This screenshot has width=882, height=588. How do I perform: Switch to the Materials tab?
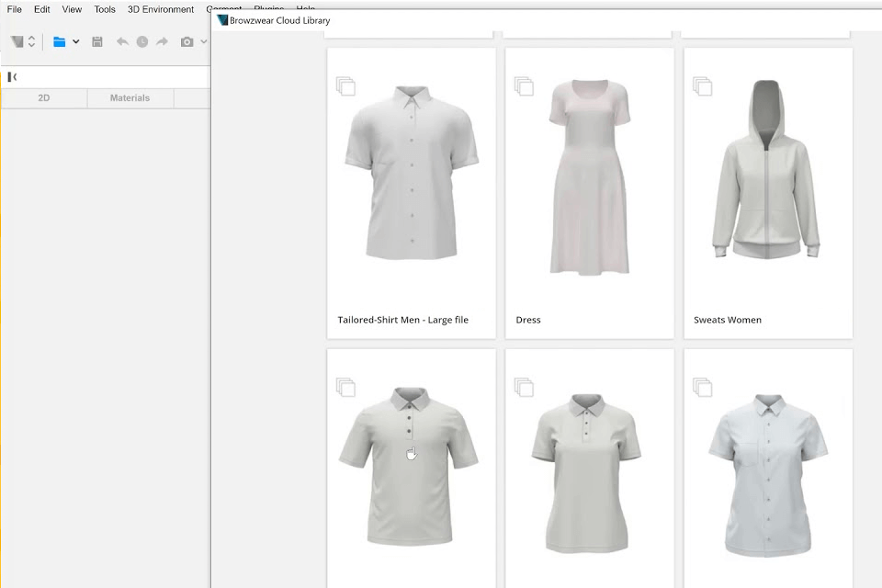130,98
